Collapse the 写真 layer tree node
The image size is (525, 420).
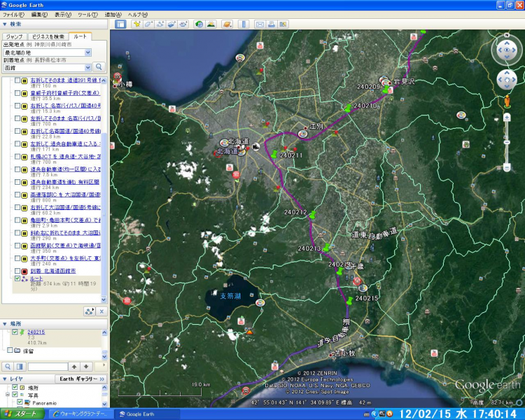tap(8, 395)
